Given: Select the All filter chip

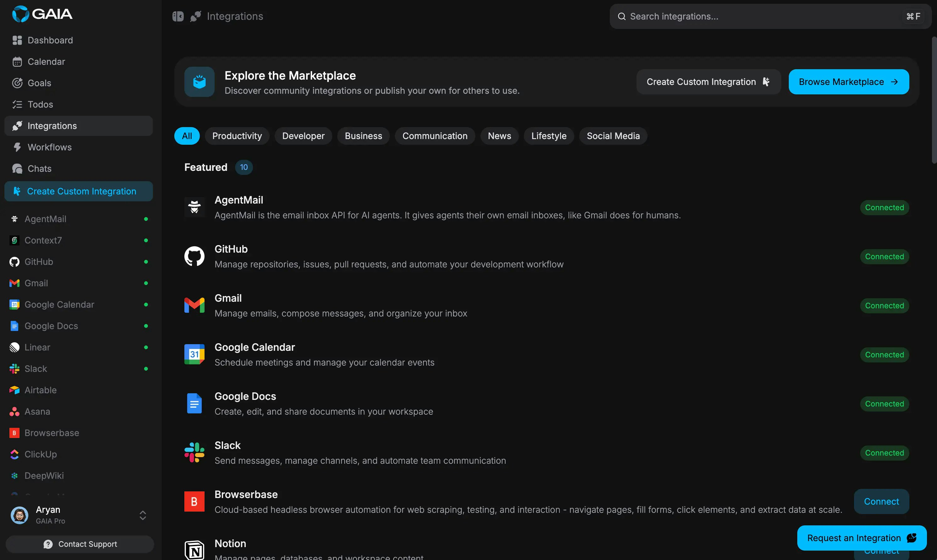Looking at the screenshot, I should click(187, 136).
